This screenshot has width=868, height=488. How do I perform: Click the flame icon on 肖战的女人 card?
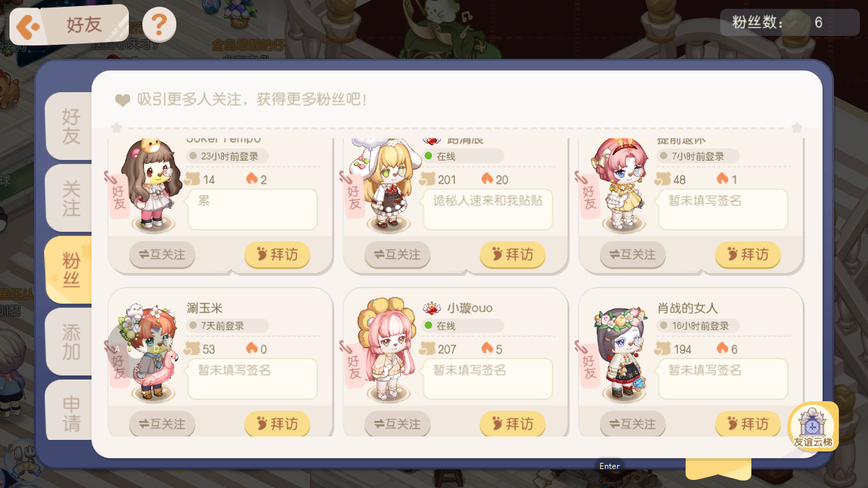[x=722, y=348]
